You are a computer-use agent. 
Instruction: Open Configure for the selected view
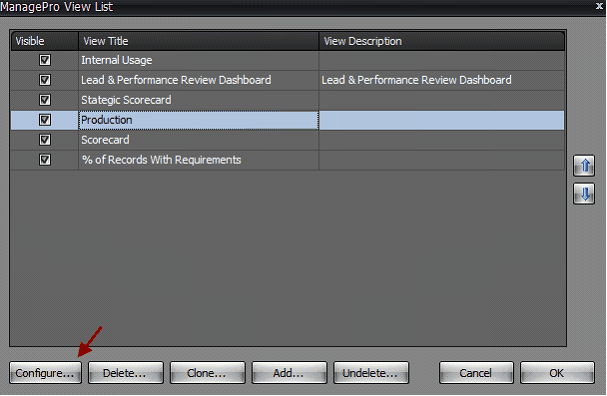click(45, 373)
